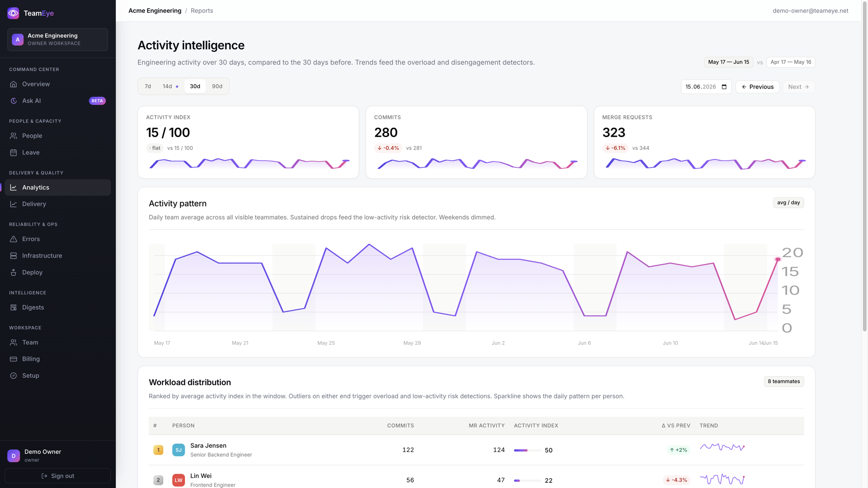This screenshot has height=488, width=868.
Task: Click the Errors warning triangle icon
Action: 13,239
